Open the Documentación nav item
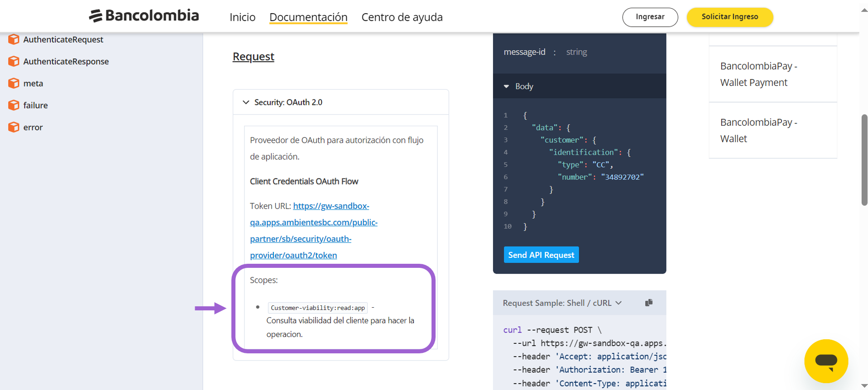The height and width of the screenshot is (390, 868). pos(308,17)
